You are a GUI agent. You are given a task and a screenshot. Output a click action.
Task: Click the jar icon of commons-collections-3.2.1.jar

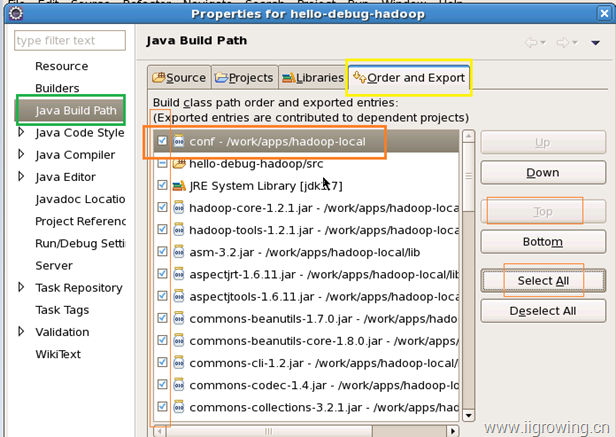point(179,406)
